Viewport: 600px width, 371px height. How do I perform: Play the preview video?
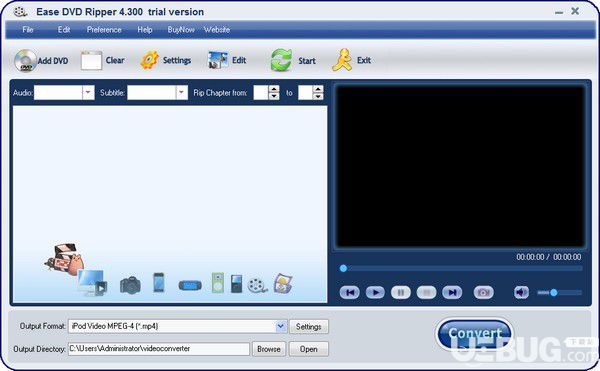(x=375, y=293)
